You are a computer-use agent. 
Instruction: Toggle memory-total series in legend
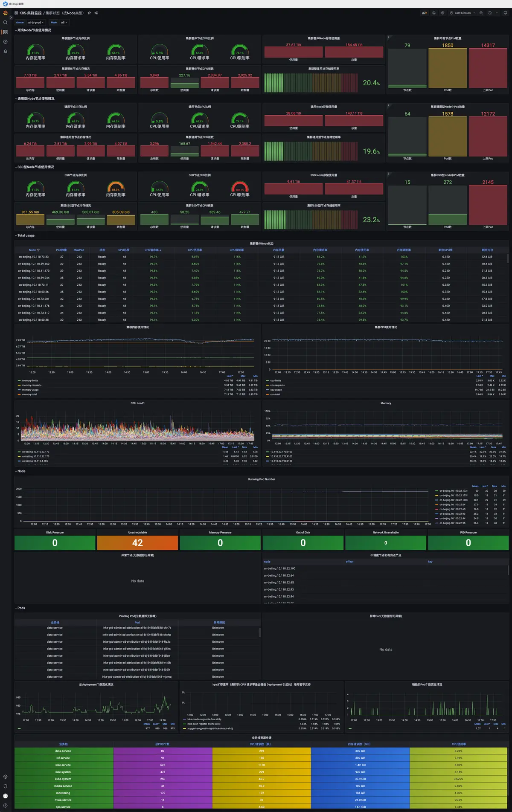click(x=29, y=394)
